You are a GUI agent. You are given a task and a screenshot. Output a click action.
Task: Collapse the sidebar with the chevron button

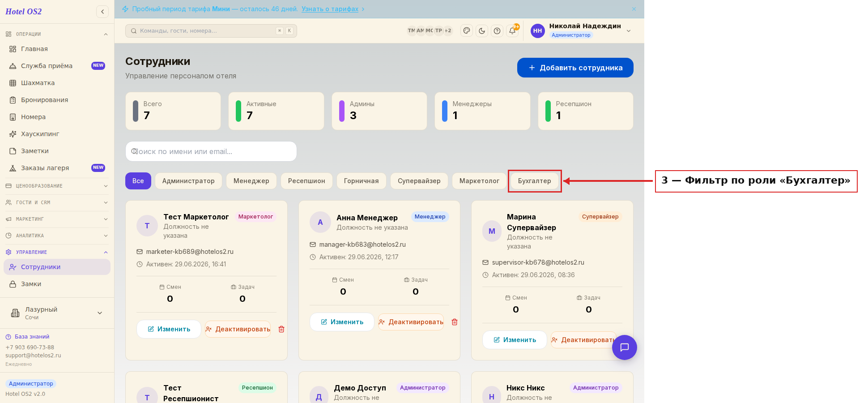pos(102,12)
